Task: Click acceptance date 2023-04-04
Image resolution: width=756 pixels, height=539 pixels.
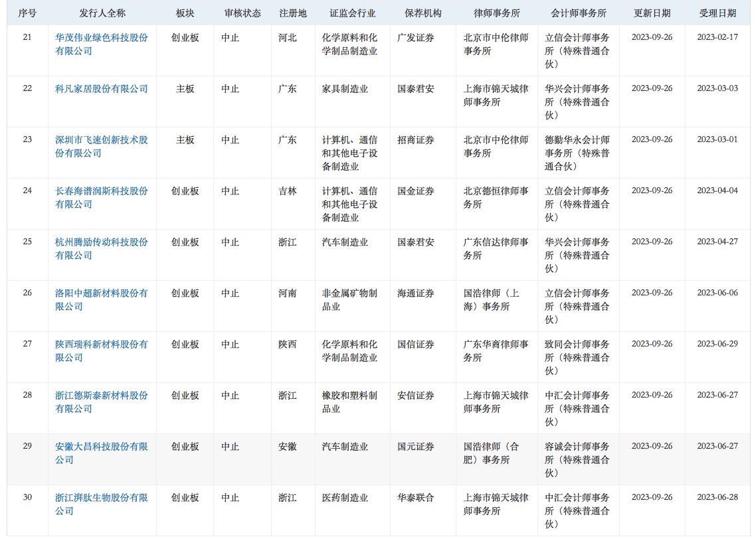Action: pos(717,191)
